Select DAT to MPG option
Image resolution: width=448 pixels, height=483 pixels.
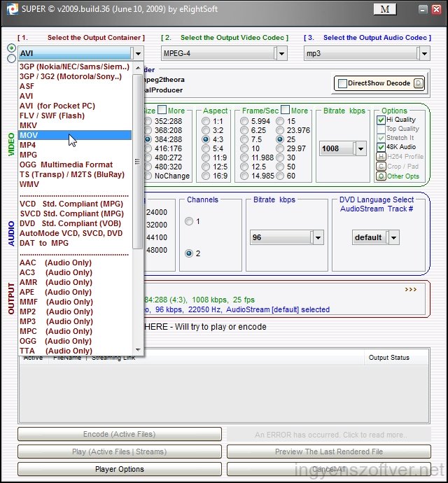(75, 243)
